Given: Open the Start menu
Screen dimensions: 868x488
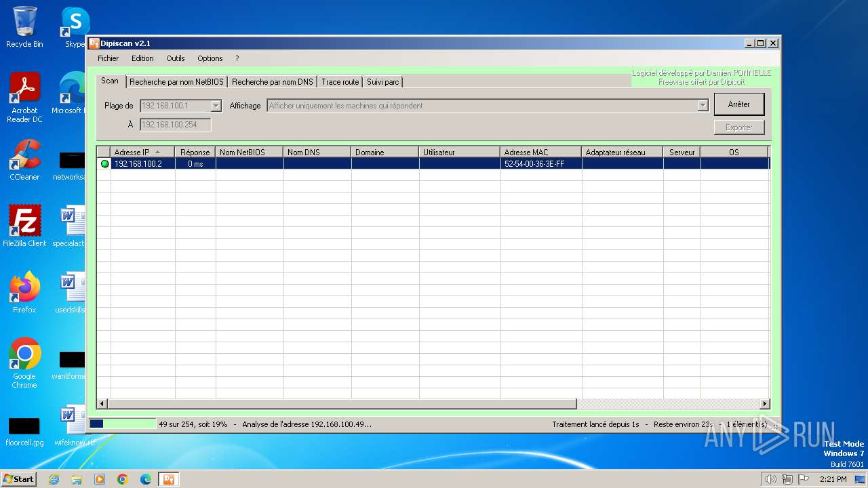Looking at the screenshot, I should click(x=19, y=479).
